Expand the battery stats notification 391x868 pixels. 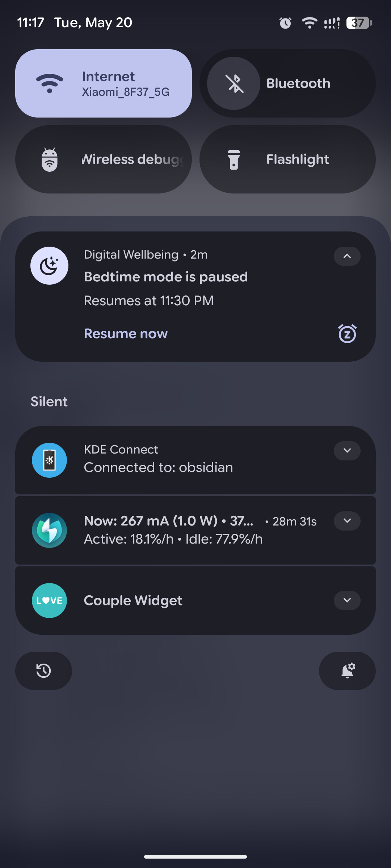pyautogui.click(x=347, y=521)
